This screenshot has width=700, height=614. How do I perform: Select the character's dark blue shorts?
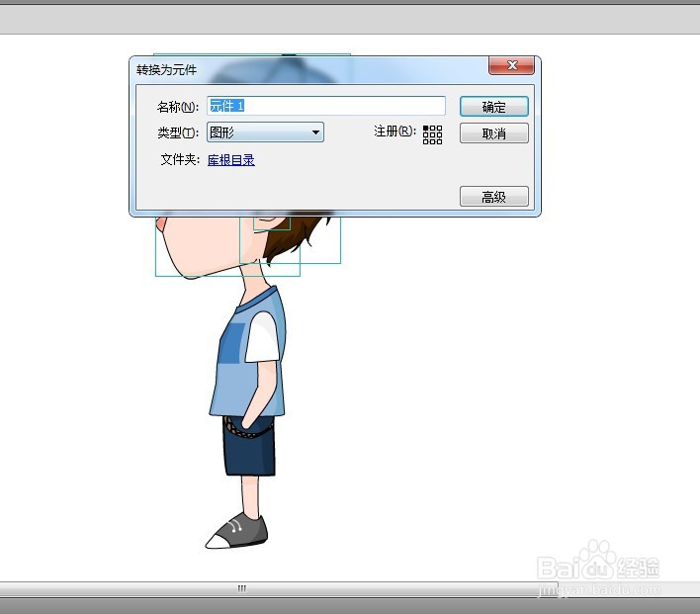click(249, 447)
